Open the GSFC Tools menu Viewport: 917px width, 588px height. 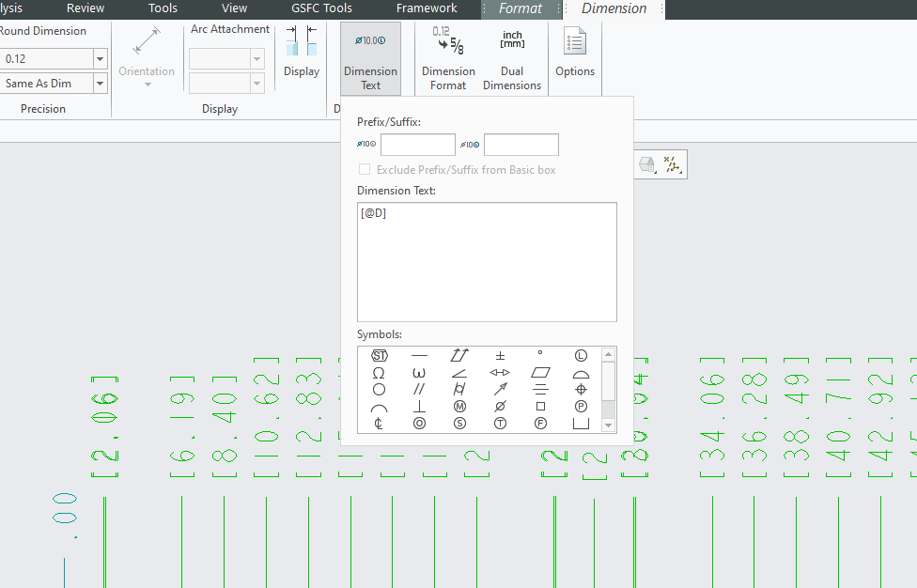321,8
